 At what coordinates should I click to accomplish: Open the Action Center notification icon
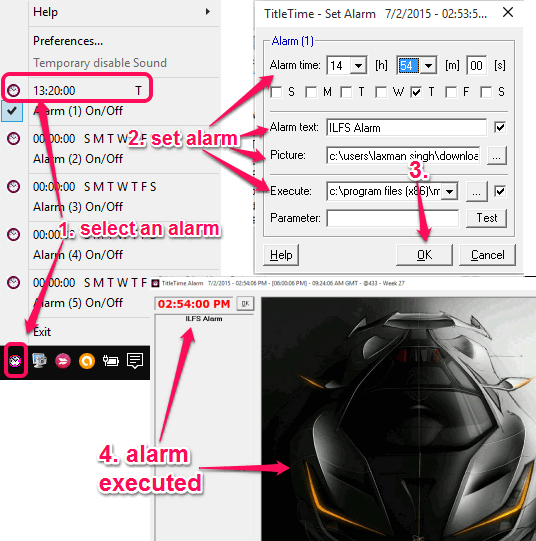(x=135, y=361)
